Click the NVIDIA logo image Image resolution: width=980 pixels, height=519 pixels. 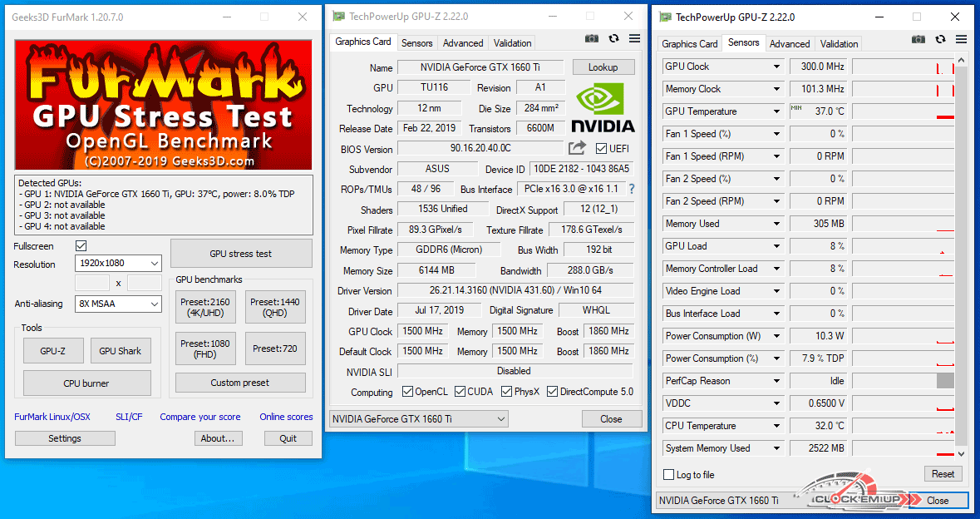click(x=603, y=108)
